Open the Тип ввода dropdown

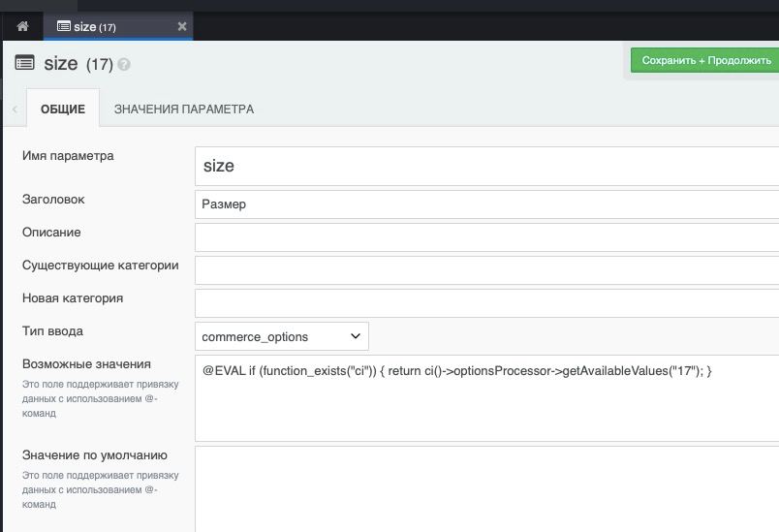(x=282, y=336)
